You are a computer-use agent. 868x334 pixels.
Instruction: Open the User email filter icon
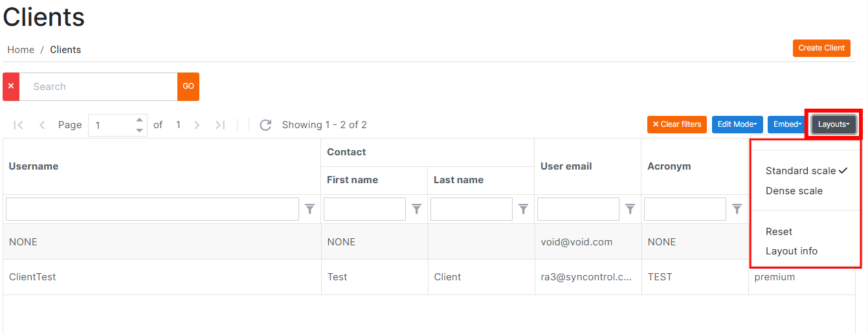(630, 209)
